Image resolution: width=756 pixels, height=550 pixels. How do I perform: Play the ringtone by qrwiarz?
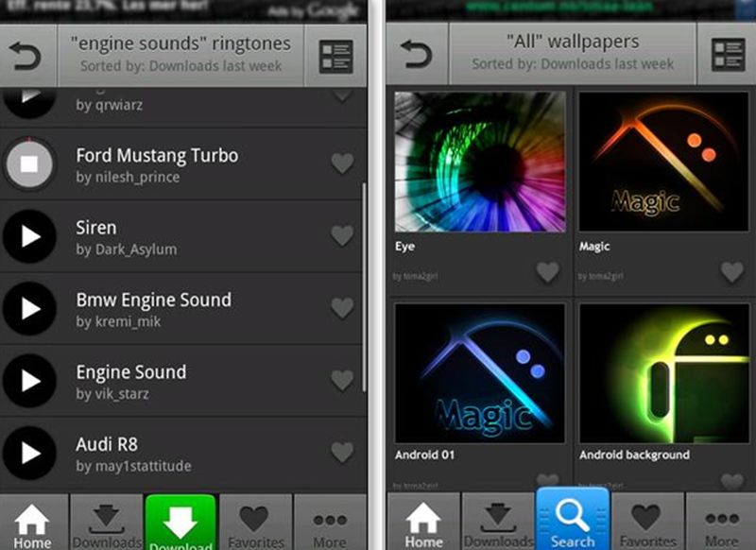[x=29, y=103]
